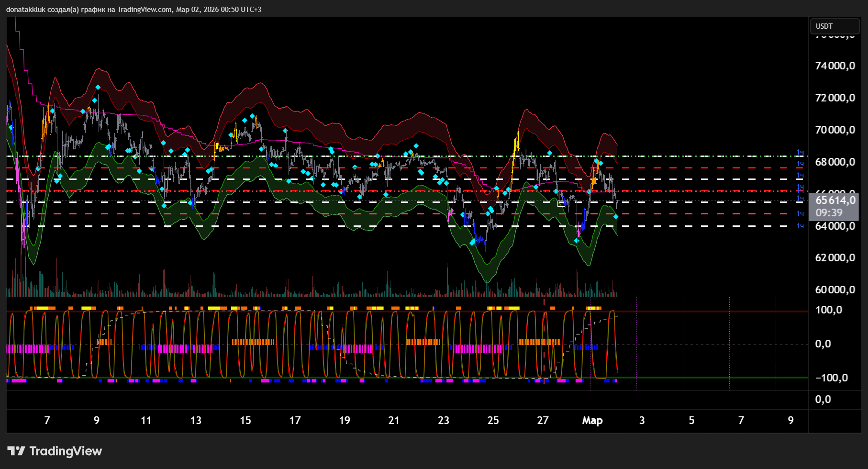Select the 60000,0 price axis label
Image resolution: width=868 pixels, height=469 pixels.
(835, 290)
